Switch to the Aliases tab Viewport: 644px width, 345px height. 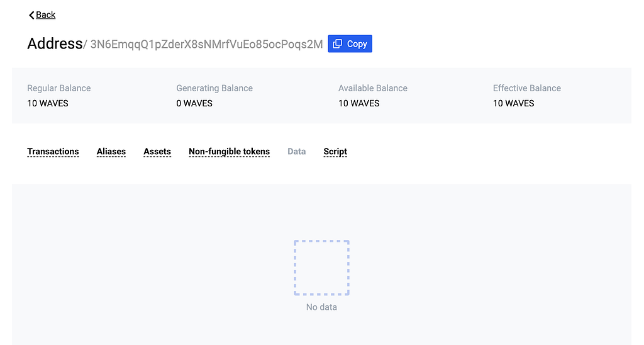111,152
